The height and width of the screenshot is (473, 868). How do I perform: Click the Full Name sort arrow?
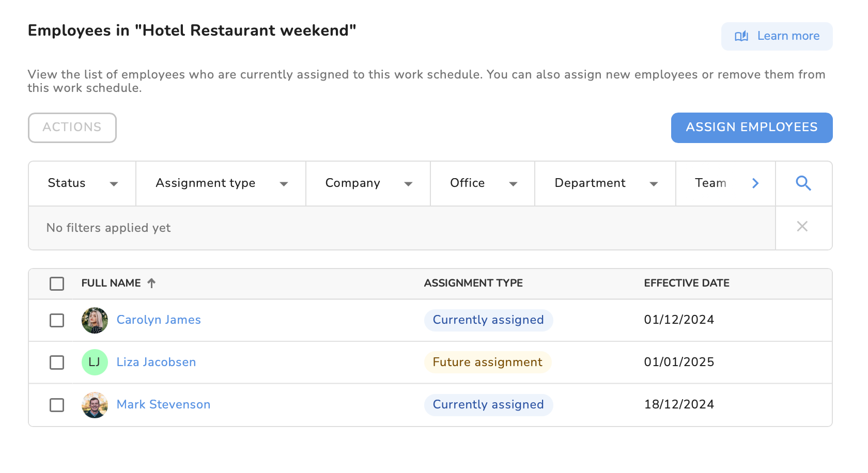click(x=151, y=283)
